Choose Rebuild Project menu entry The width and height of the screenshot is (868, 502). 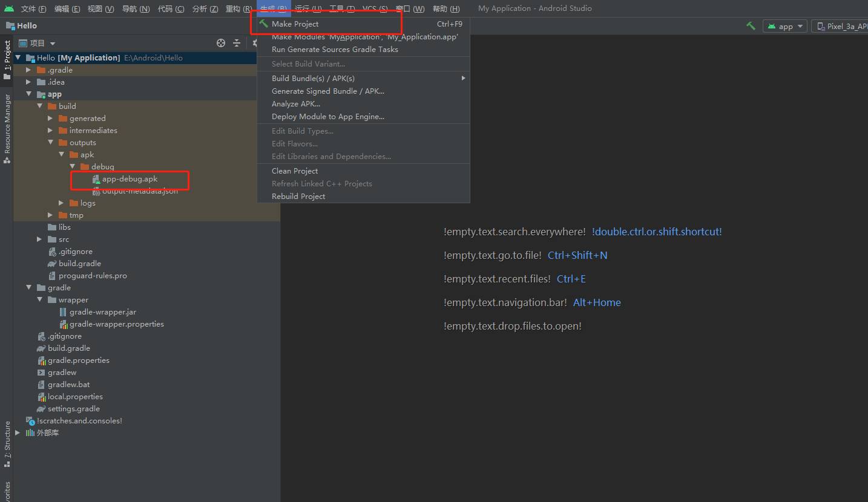(363, 197)
